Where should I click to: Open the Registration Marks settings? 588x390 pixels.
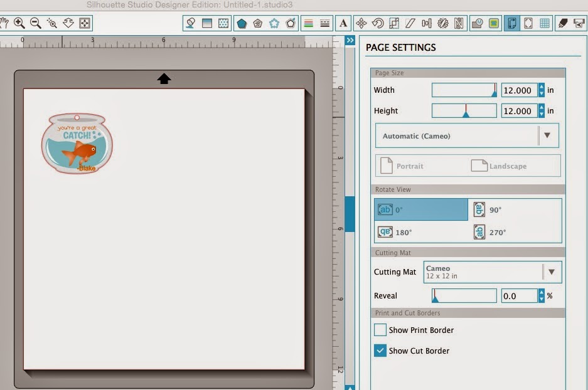[528, 23]
